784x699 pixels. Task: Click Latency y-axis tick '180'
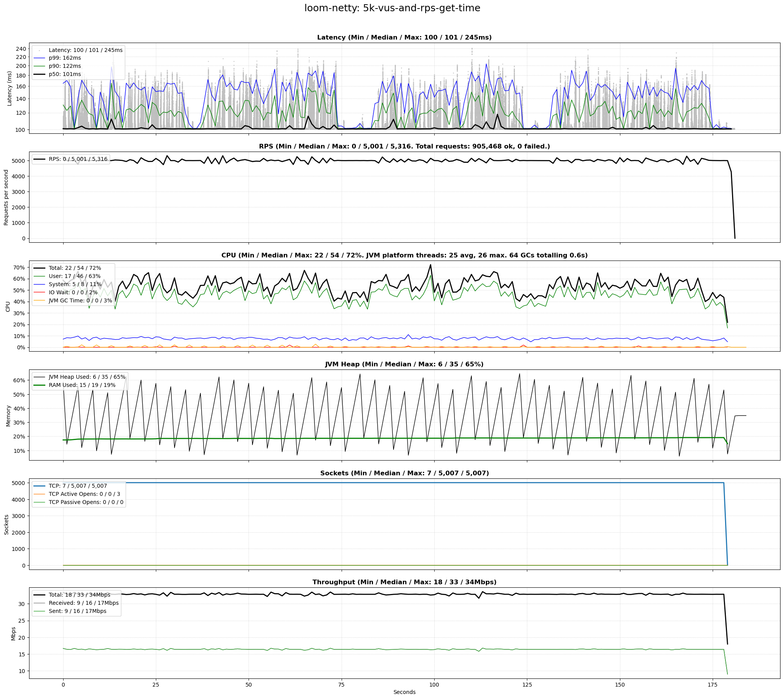[21, 76]
